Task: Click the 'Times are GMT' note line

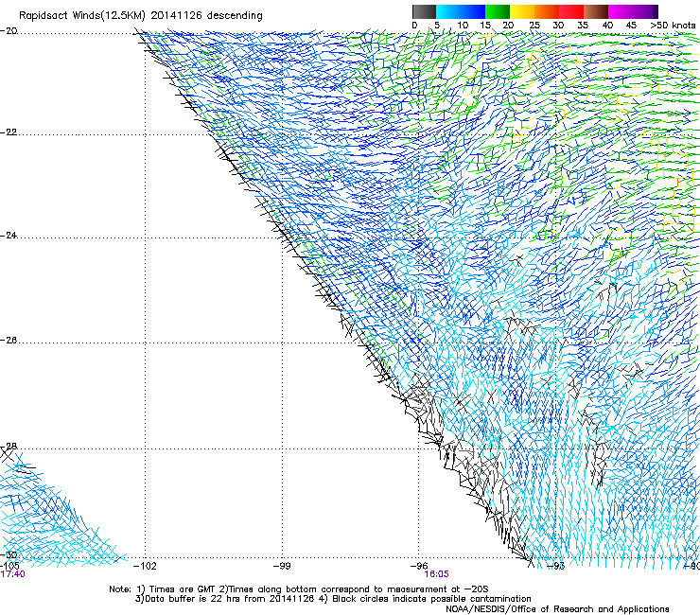Action: pyautogui.click(x=299, y=589)
